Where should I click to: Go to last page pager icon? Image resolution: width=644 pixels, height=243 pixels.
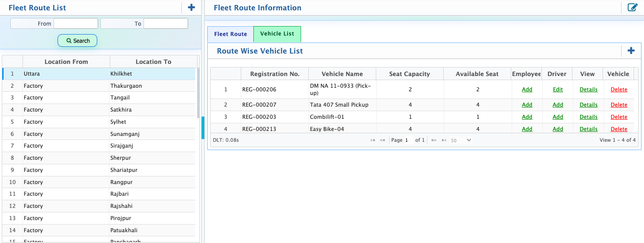[x=444, y=140]
